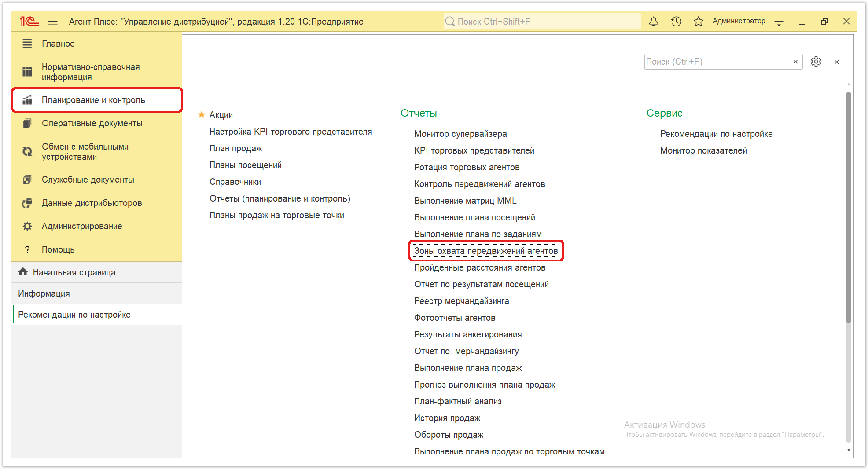This screenshot has width=868, height=469.
Task: Switch to Информация tab
Action: [x=96, y=293]
